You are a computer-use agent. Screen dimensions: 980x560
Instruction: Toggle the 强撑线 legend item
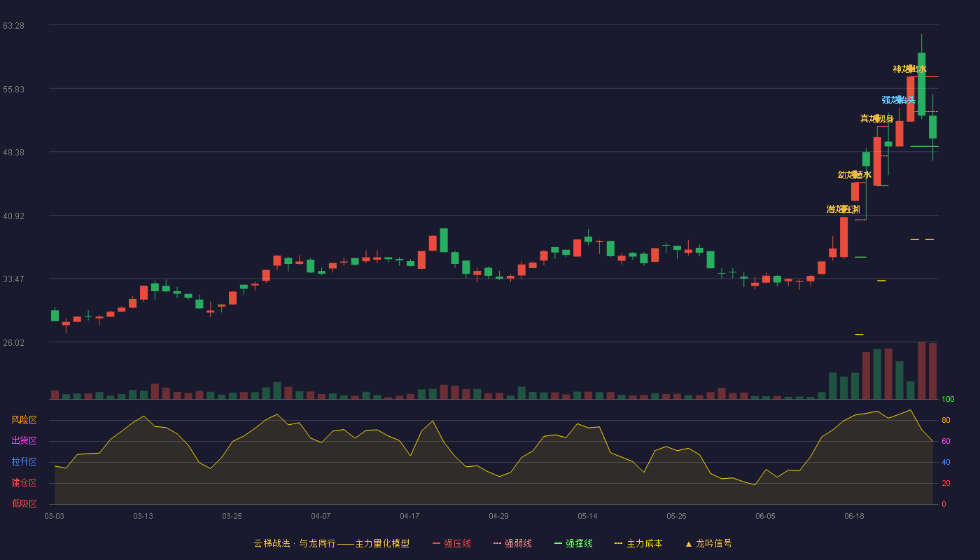[x=573, y=543]
